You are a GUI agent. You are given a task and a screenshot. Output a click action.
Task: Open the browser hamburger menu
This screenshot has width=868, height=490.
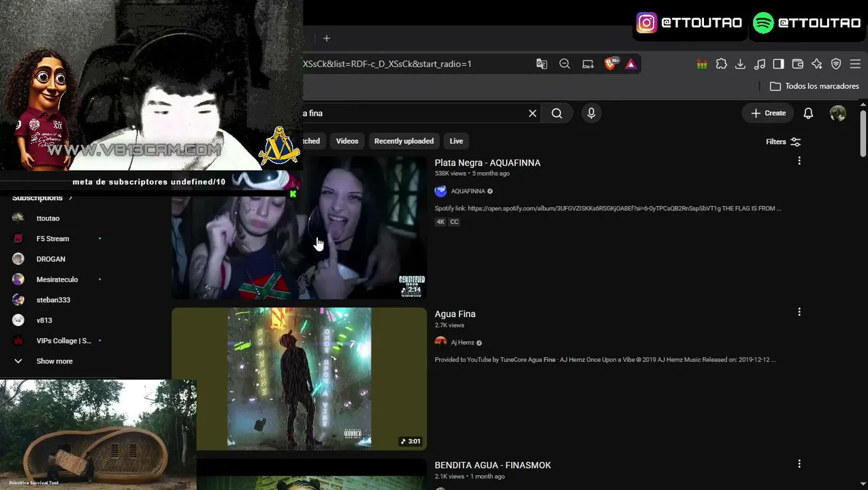point(855,64)
